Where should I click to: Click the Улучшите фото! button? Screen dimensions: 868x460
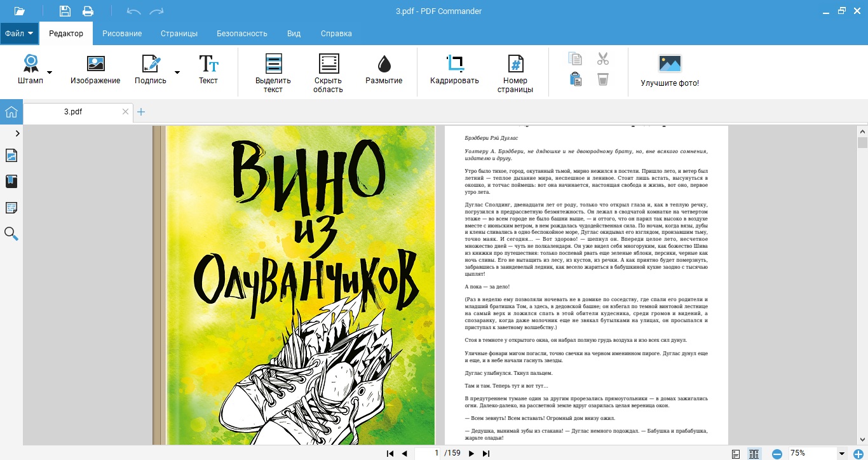(670, 69)
